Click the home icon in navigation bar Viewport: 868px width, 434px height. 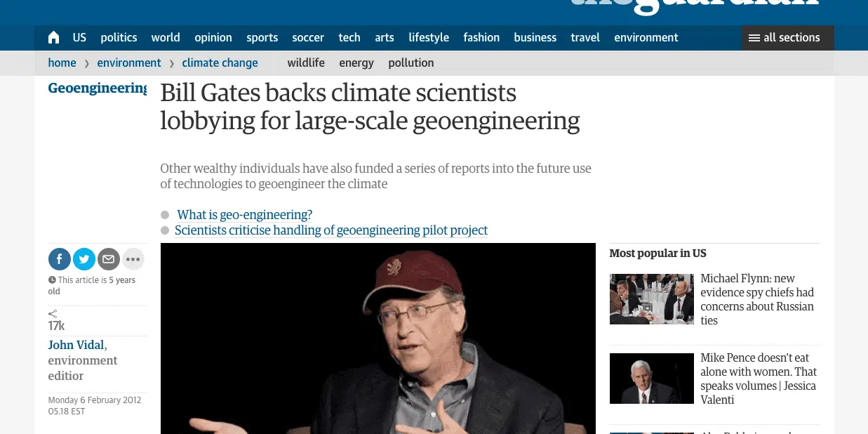tap(54, 38)
